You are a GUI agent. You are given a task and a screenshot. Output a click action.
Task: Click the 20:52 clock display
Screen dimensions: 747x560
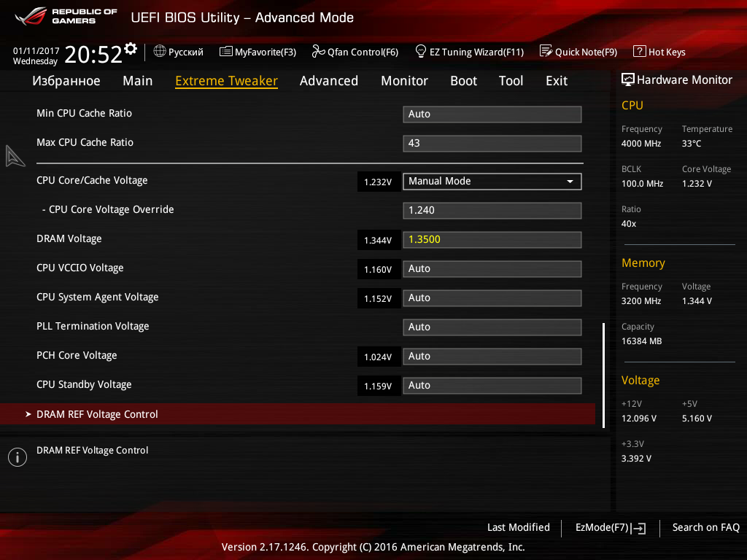pyautogui.click(x=93, y=55)
